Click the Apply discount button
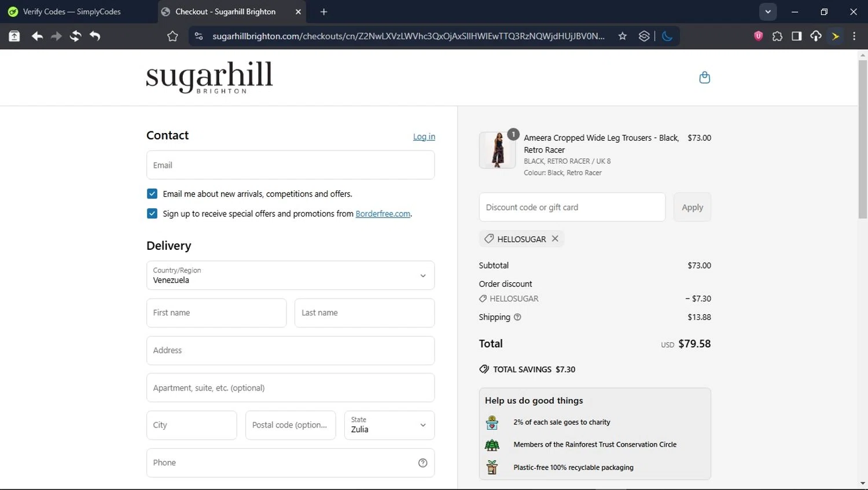Screen dimensions: 868x490 click(x=692, y=207)
